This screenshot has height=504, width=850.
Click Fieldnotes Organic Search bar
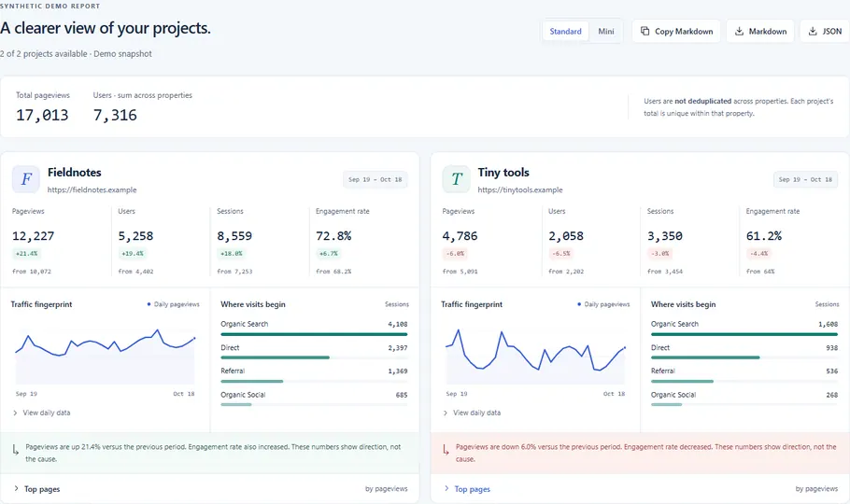pyautogui.click(x=314, y=334)
